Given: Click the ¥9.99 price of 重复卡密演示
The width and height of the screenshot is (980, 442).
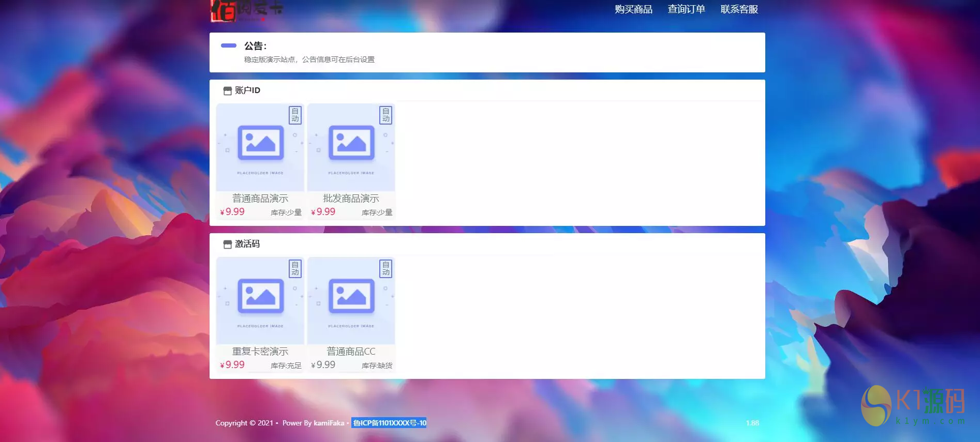Looking at the screenshot, I should coord(232,365).
